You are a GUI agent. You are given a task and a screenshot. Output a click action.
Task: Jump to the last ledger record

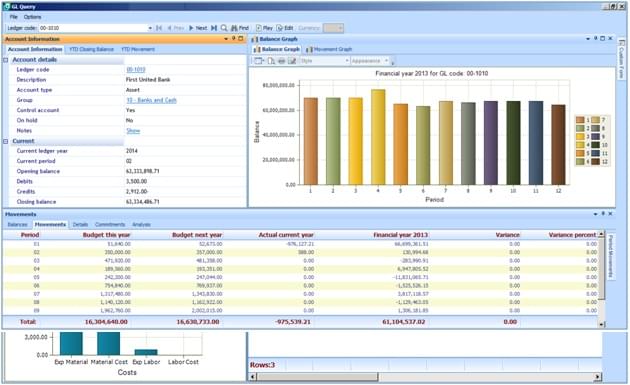[214, 28]
